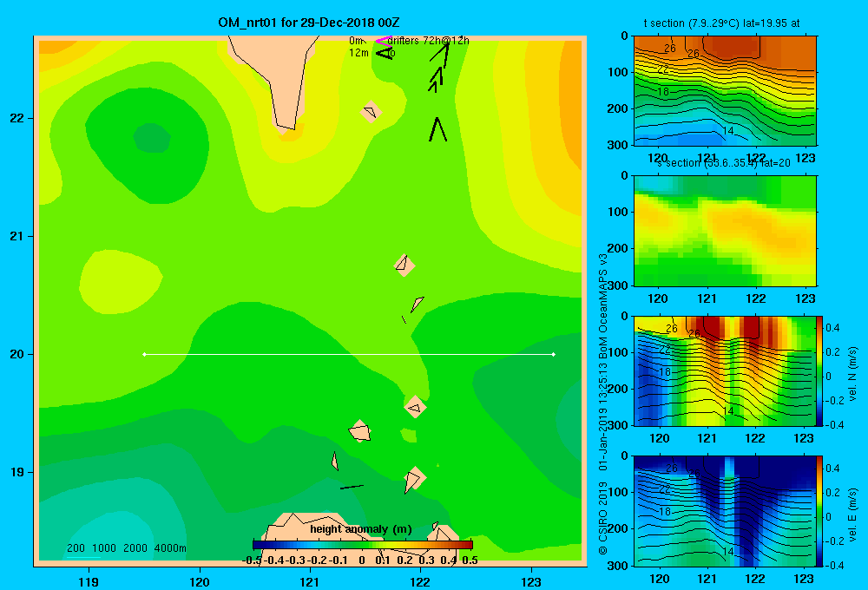Click the '18' contour label in temperature section
This screenshot has width=868, height=590.
pos(664,91)
